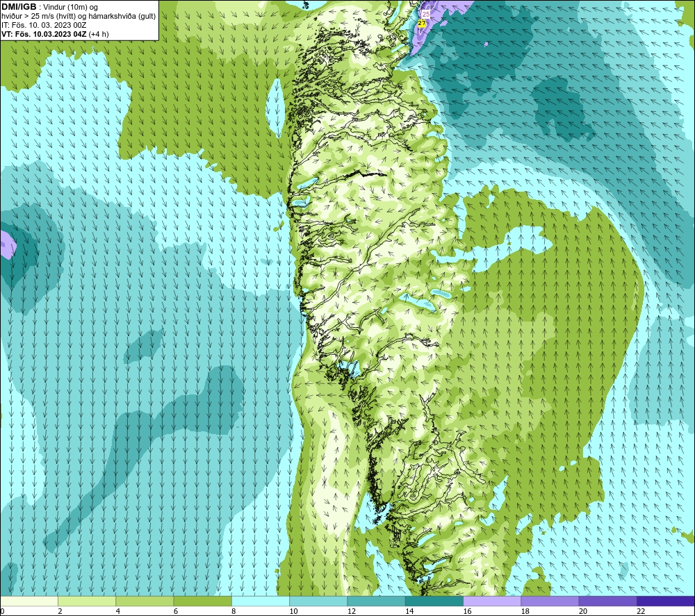Click the dark teal 14–16 m/s legend swatch

point(434,601)
